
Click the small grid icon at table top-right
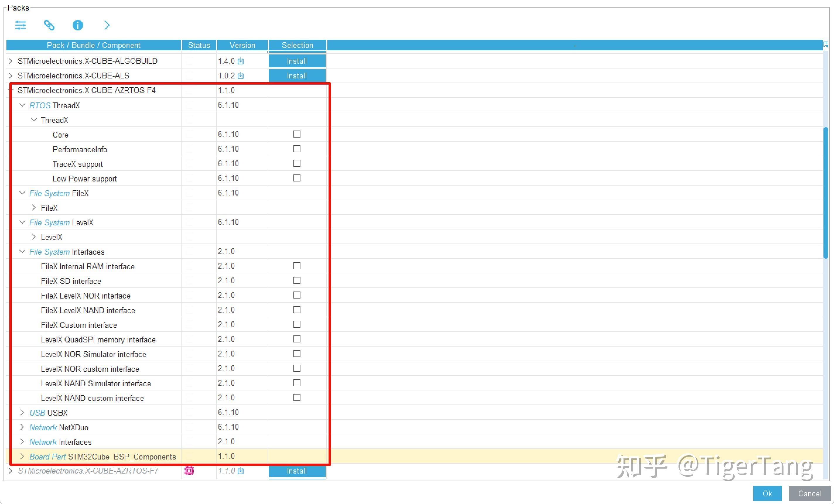826,44
